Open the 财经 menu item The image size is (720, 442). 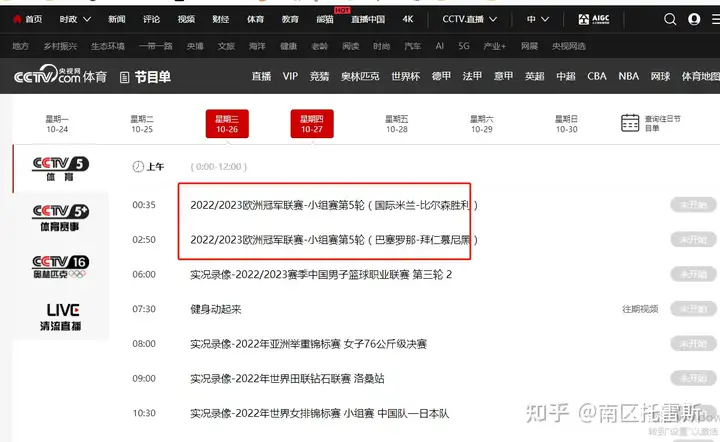[x=220, y=19]
